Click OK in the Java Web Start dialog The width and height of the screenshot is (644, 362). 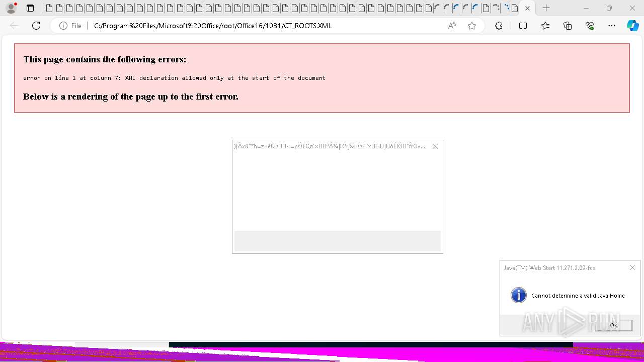pyautogui.click(x=613, y=325)
